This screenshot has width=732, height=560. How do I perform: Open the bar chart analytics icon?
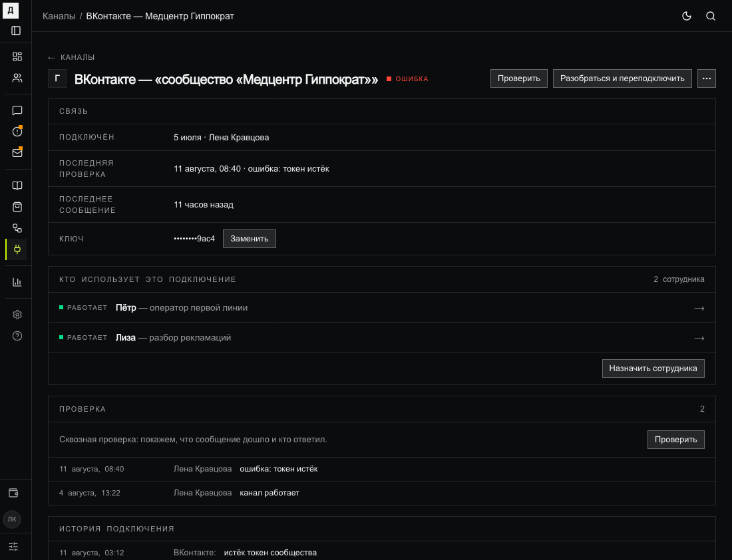point(17,282)
